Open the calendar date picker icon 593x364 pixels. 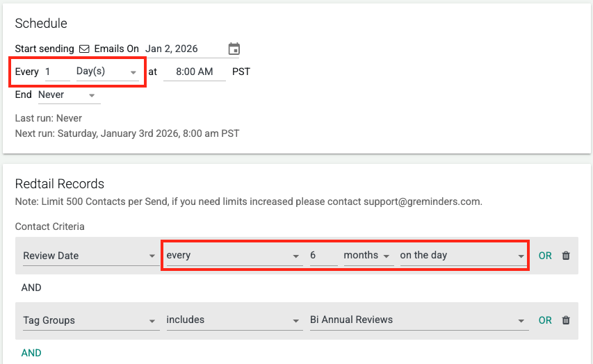(234, 49)
